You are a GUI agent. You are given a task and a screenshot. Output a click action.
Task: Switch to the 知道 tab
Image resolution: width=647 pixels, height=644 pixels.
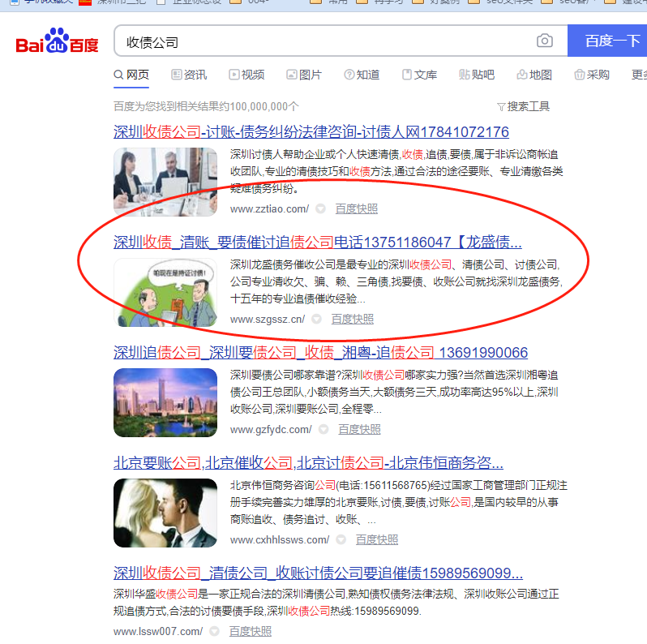362,75
